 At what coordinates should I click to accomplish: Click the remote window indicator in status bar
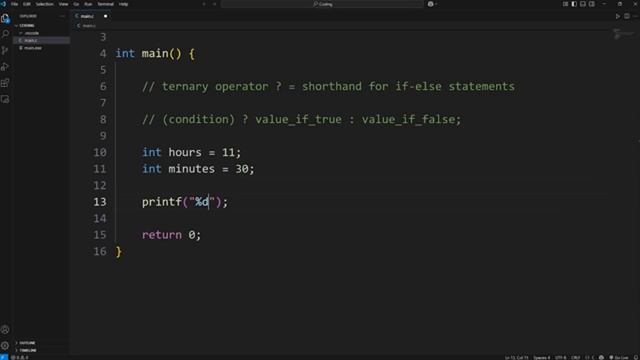pyautogui.click(x=4, y=357)
